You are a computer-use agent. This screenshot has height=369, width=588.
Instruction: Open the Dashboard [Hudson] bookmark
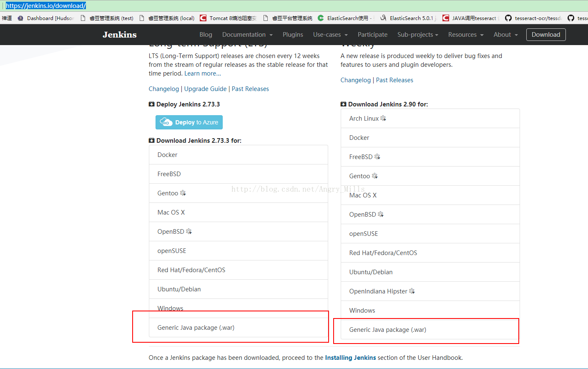46,18
